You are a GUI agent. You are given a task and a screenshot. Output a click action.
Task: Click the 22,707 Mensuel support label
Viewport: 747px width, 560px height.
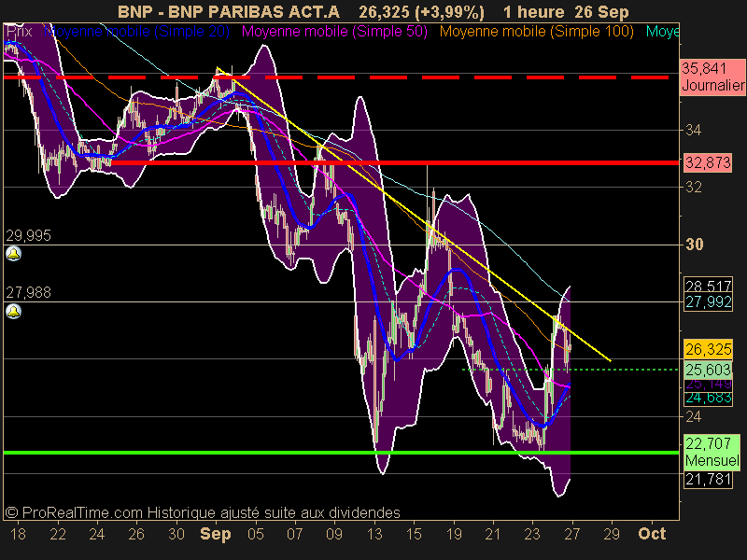712,452
